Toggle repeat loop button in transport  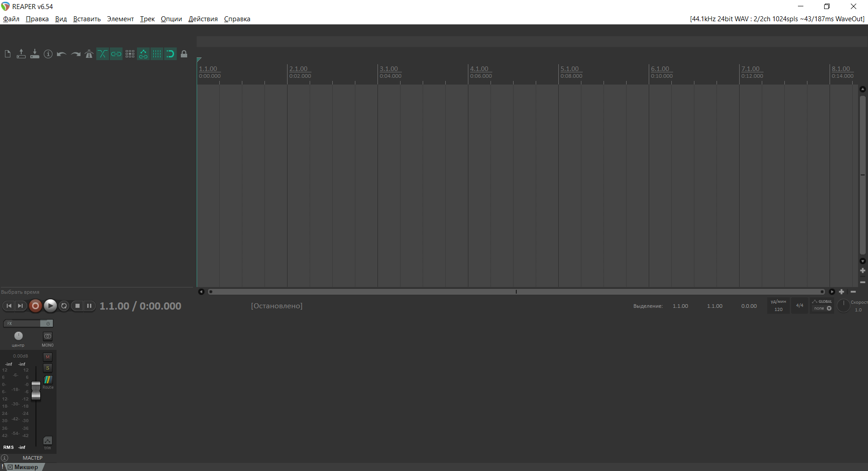coord(64,306)
